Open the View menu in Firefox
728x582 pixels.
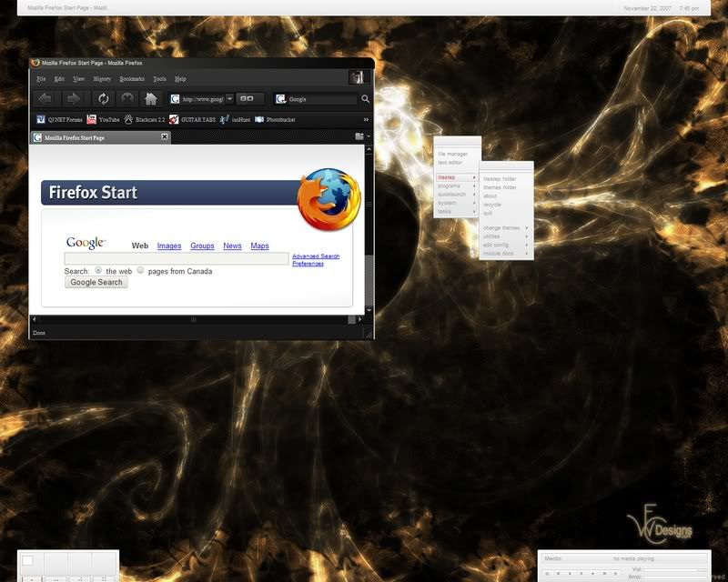coord(79,79)
